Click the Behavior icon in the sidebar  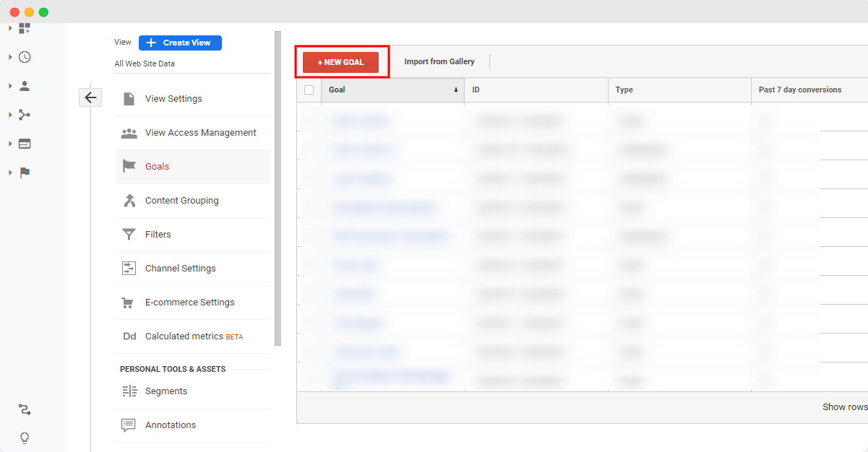[25, 144]
